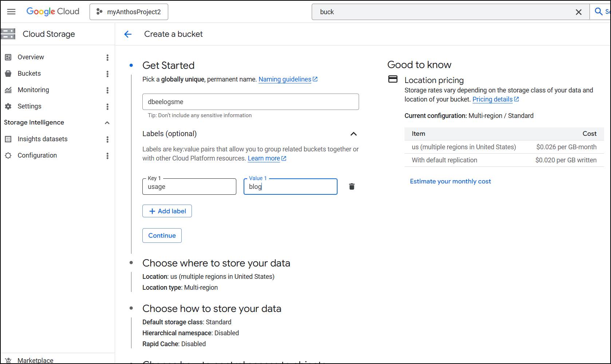
Task: Open more options next to Monitoring
Action: (x=107, y=90)
